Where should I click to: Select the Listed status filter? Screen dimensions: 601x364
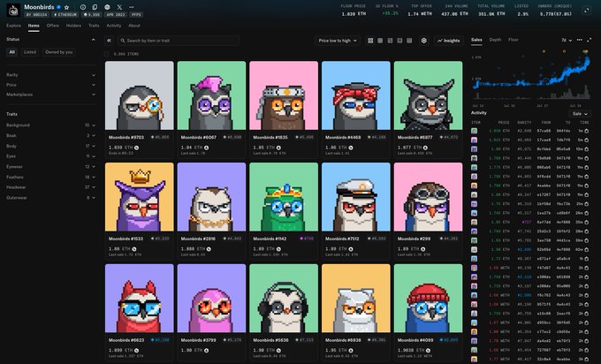(x=29, y=52)
